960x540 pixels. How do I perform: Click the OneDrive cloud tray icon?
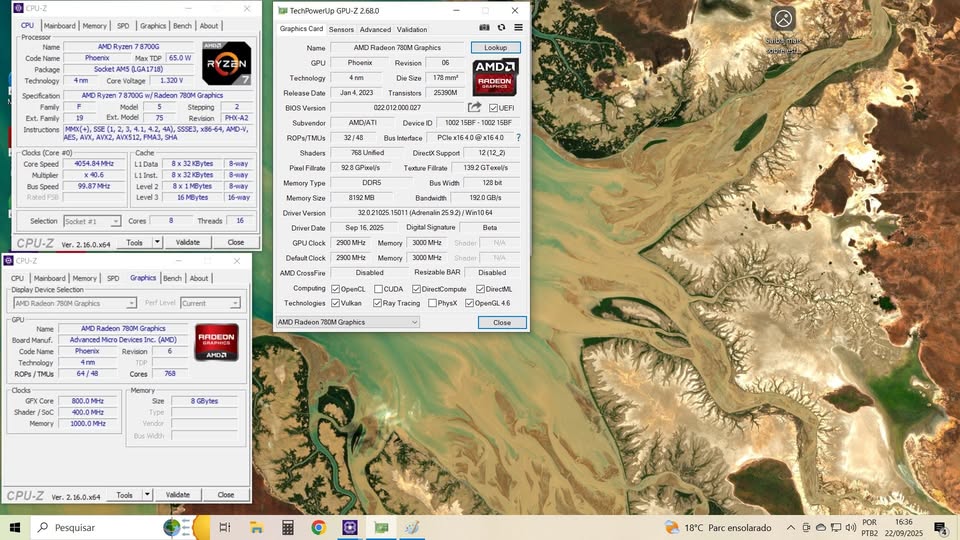[x=821, y=527]
